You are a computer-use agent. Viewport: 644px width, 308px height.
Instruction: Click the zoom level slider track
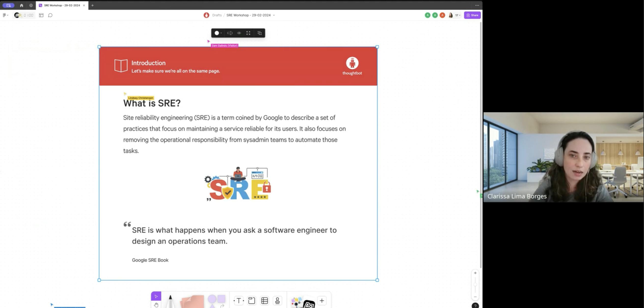click(475, 285)
